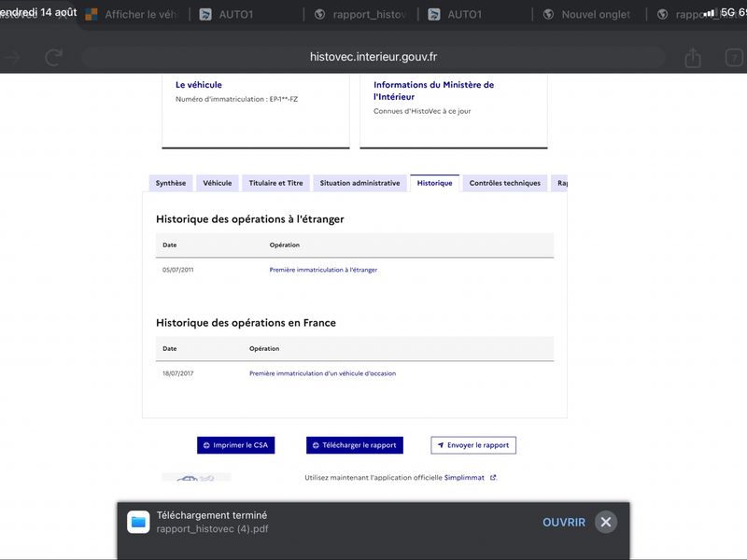Dismiss the download finished notification

point(606,523)
